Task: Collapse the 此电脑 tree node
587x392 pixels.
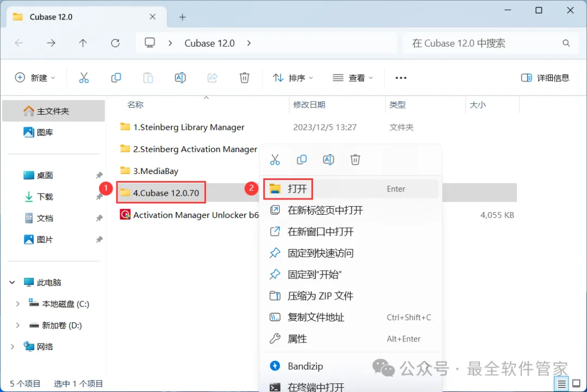Action: click(x=13, y=282)
